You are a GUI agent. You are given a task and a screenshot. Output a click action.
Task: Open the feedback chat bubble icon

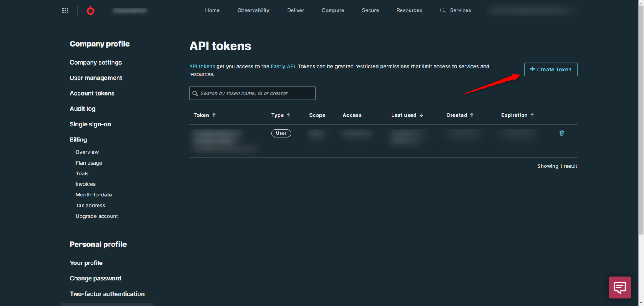point(620,288)
